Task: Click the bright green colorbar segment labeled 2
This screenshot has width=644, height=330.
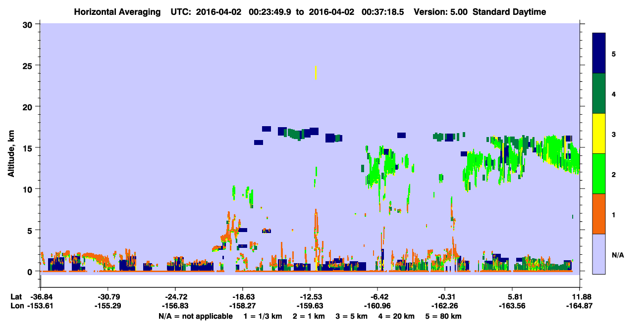Action: [x=599, y=174]
